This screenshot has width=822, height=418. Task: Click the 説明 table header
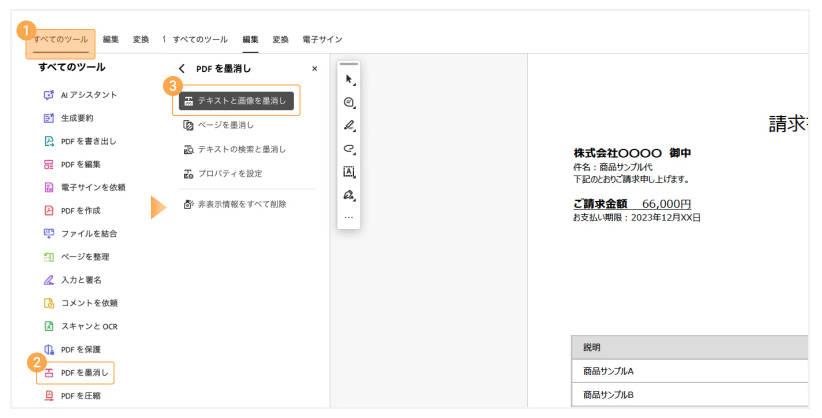coord(591,347)
